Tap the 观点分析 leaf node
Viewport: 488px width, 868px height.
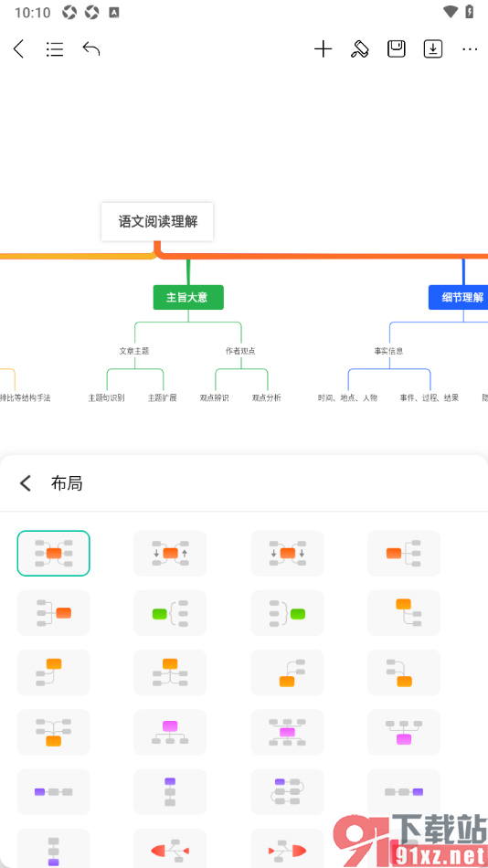point(267,397)
